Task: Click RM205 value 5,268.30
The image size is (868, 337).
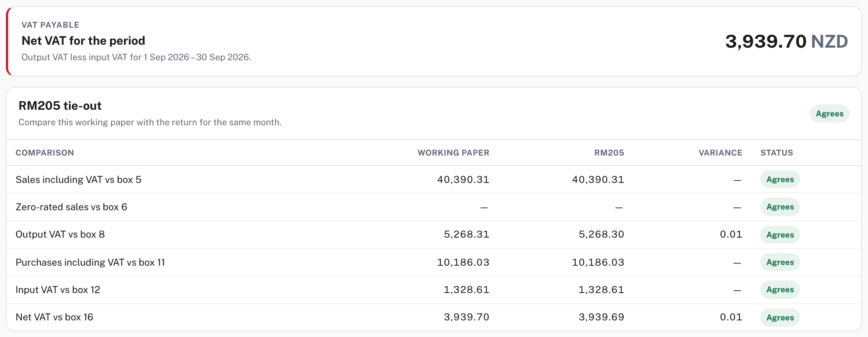Action: 602,234
